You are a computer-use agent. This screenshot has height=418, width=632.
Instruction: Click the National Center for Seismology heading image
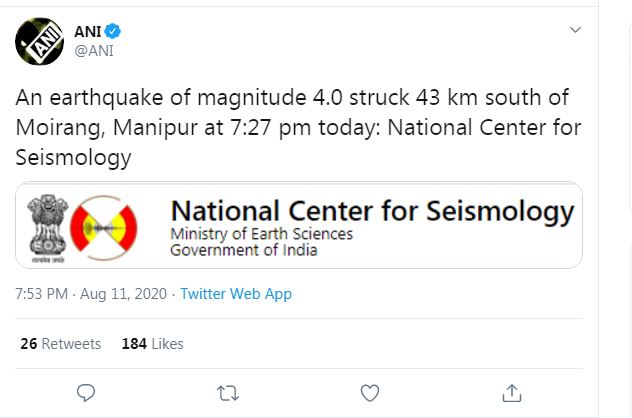tap(372, 211)
